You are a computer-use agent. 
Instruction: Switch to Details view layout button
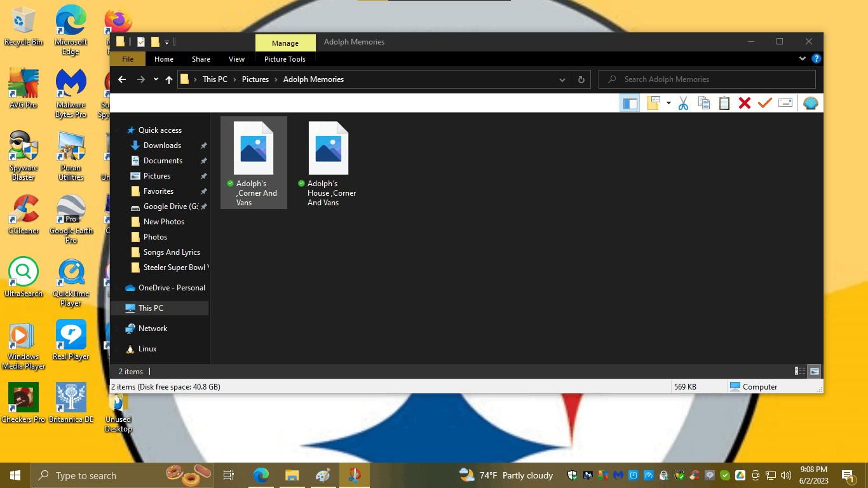(x=800, y=371)
